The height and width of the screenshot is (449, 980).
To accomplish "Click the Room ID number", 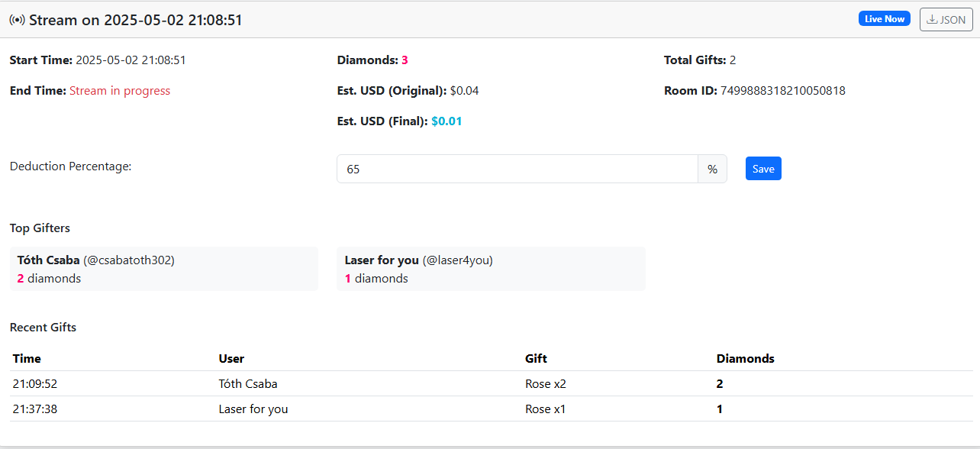I will click(782, 91).
